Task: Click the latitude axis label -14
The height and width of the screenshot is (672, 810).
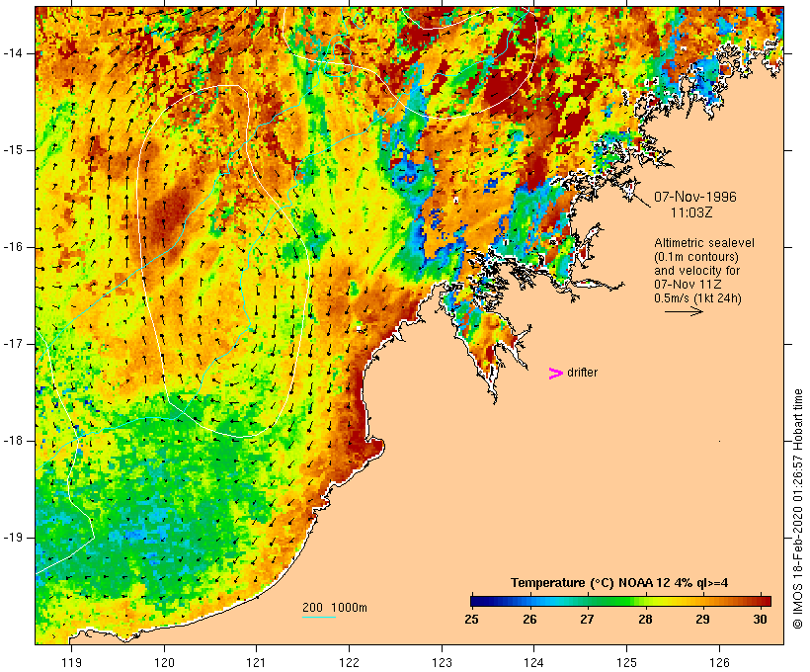Action: (x=13, y=53)
